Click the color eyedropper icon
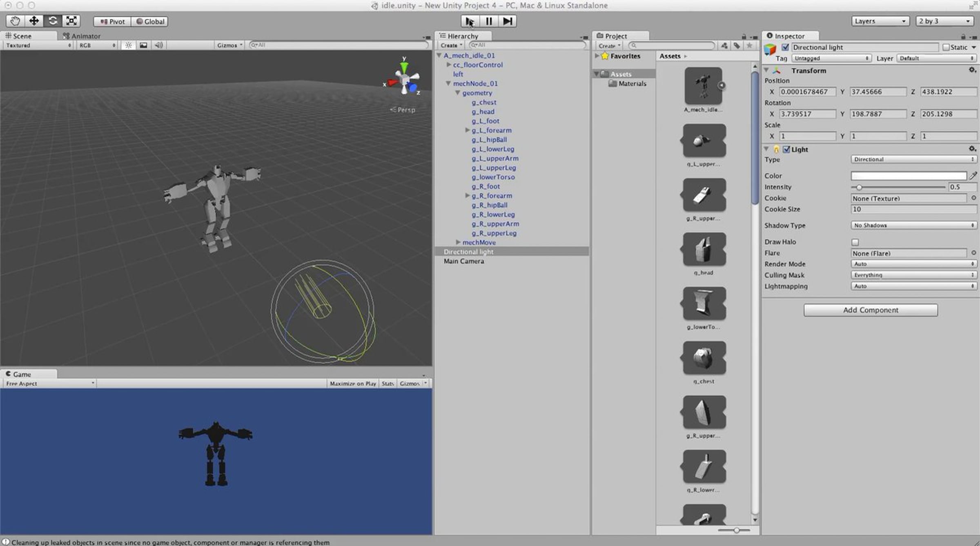980x546 pixels. coord(973,176)
